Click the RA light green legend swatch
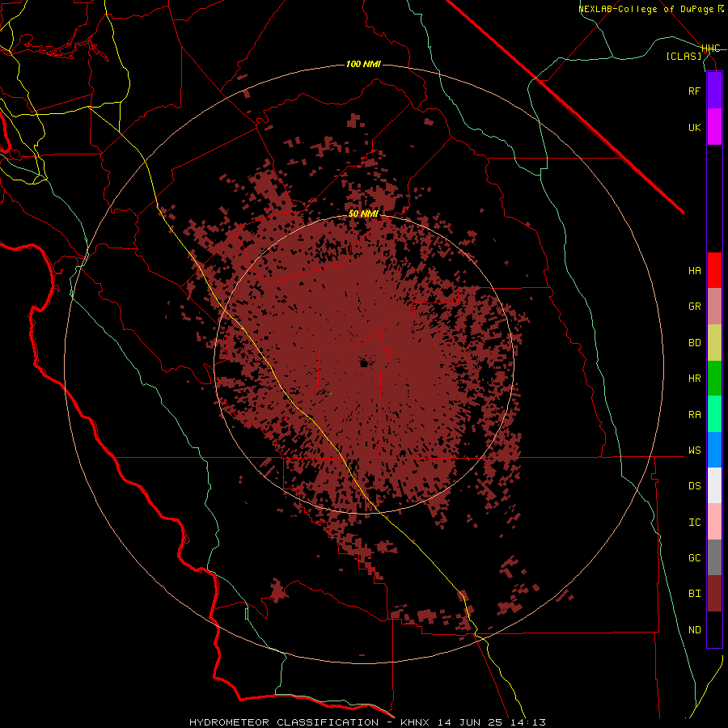The image size is (728, 728). [x=714, y=414]
